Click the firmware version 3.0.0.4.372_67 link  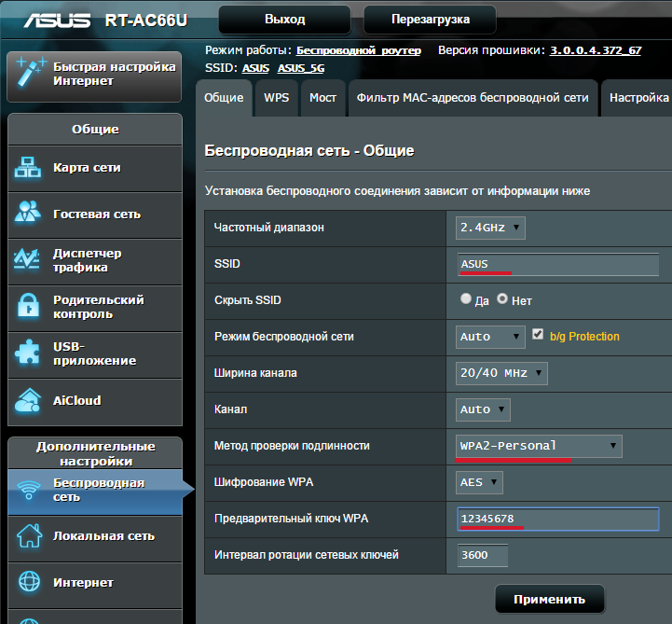point(596,50)
